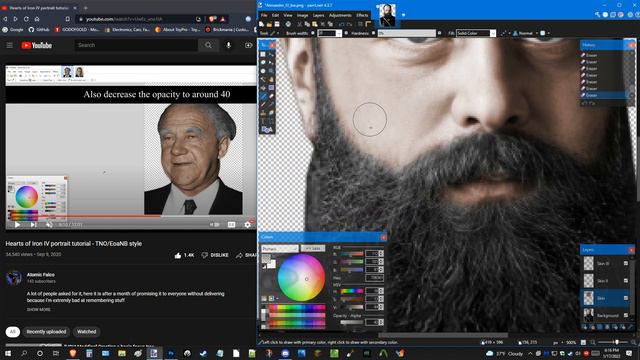640x360 pixels.
Task: Toggle visibility of Skin III layer
Action: 626,263
